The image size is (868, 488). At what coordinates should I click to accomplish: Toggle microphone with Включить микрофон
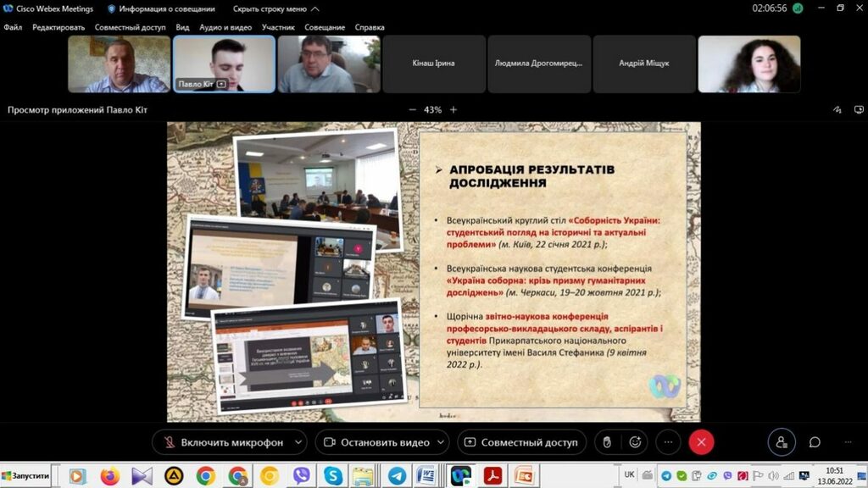(220, 442)
